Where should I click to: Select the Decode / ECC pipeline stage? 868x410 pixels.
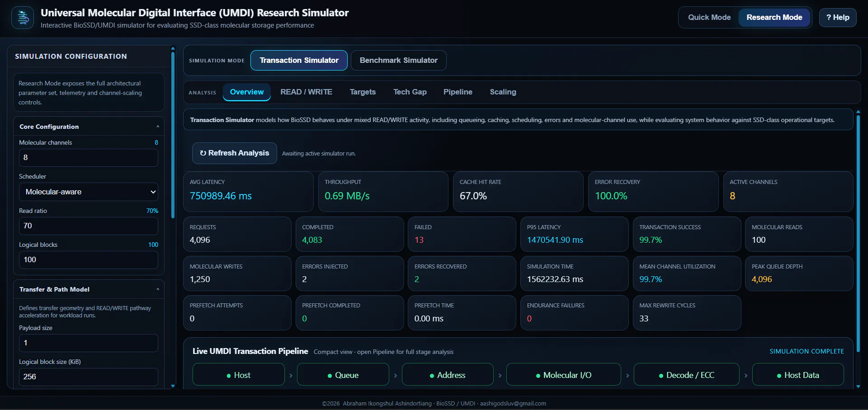point(687,375)
